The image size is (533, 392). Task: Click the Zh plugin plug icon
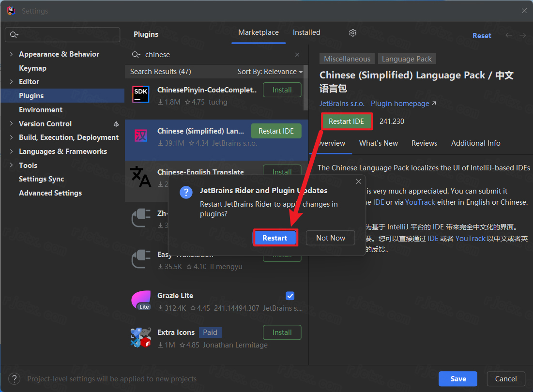[x=141, y=218]
